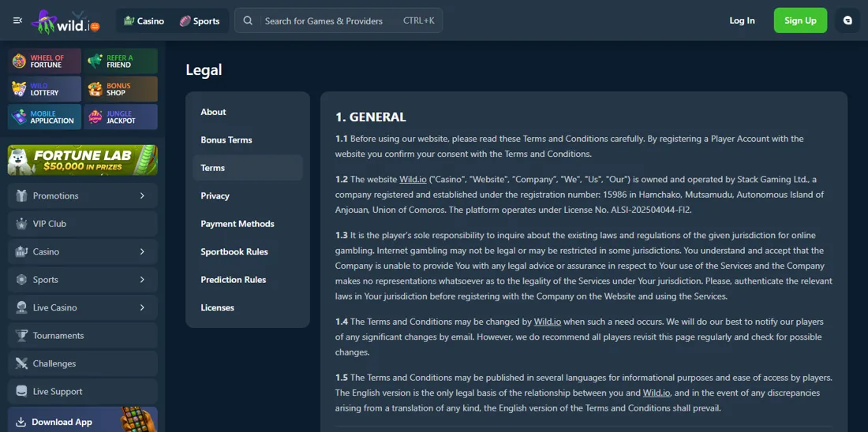Follow the Wild.io link in section 1.2
The height and width of the screenshot is (432, 868).
[413, 180]
